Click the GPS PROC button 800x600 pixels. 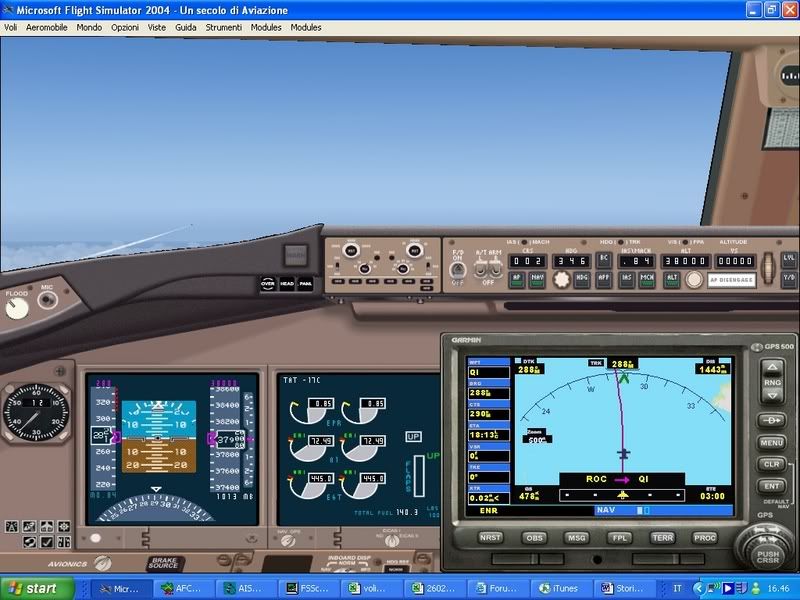(x=705, y=538)
